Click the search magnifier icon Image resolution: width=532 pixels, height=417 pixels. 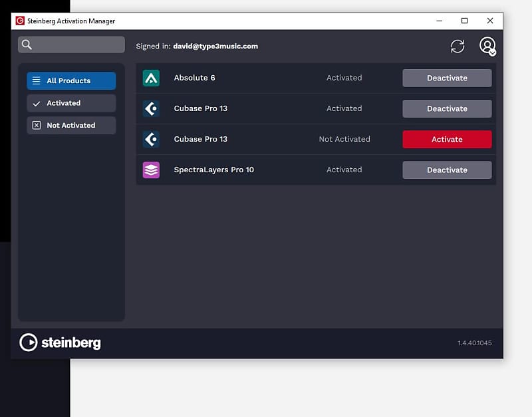27,44
